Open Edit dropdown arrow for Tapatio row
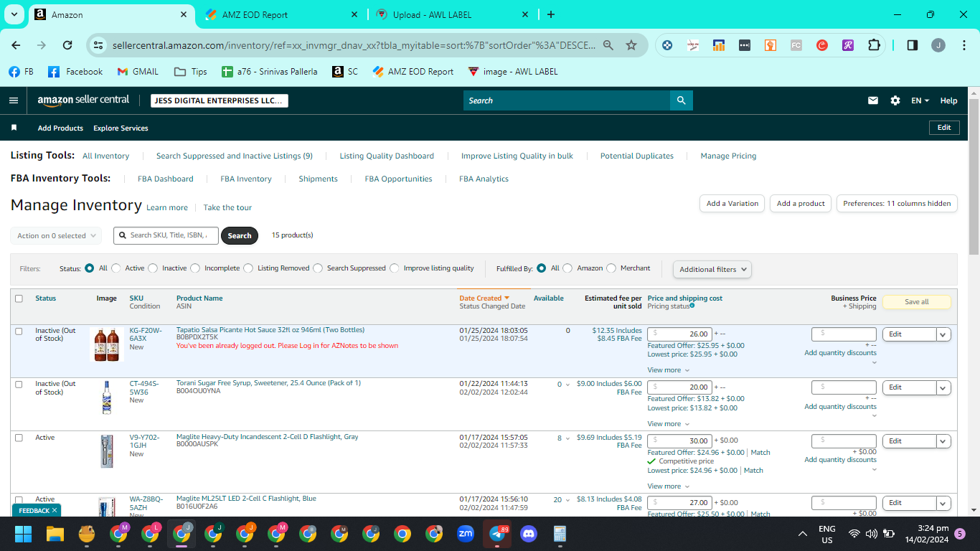This screenshot has height=551, width=980. [x=943, y=334]
